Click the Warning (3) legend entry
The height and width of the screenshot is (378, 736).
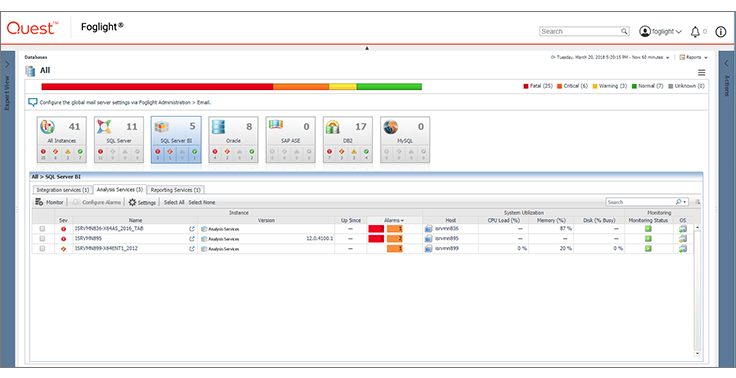[610, 86]
